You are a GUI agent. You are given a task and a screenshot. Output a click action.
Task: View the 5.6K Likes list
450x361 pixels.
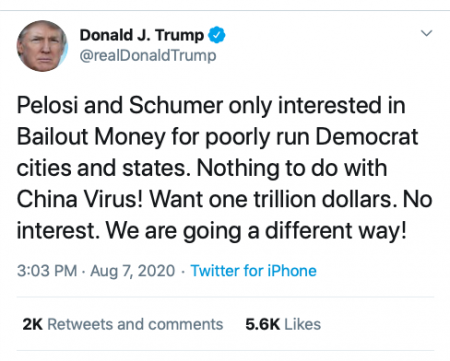pyautogui.click(x=283, y=324)
